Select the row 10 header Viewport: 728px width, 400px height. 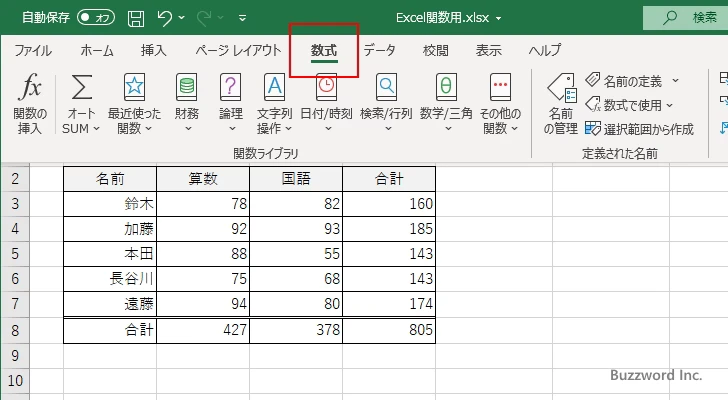[15, 381]
